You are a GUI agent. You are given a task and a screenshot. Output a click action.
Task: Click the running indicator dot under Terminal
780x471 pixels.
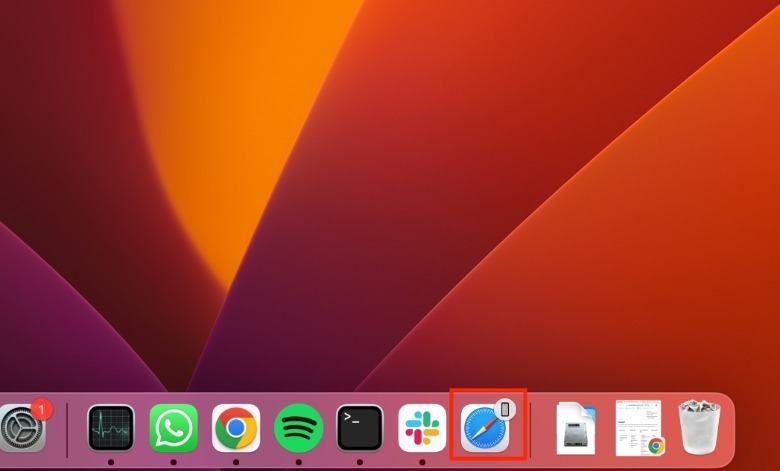point(360,463)
